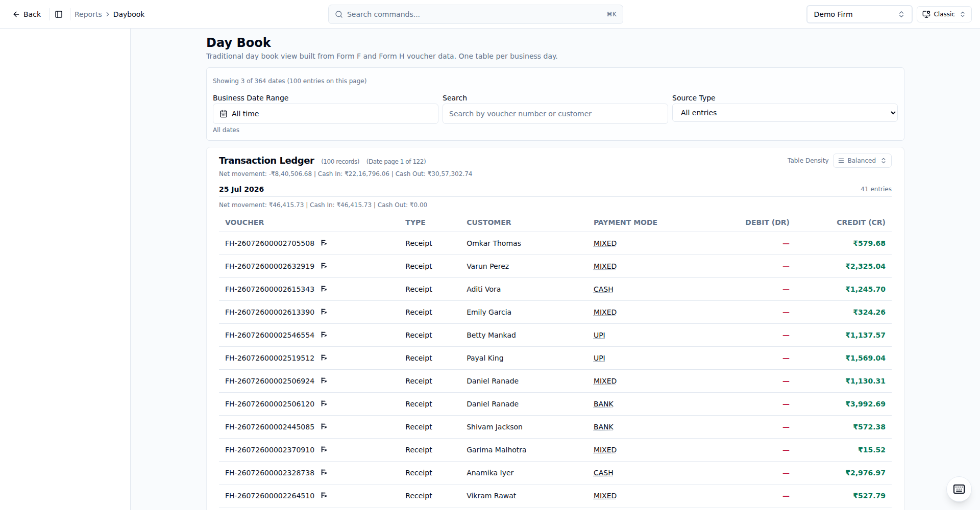The height and width of the screenshot is (510, 980).
Task: Click customer name Varun Perez
Action: tap(487, 266)
